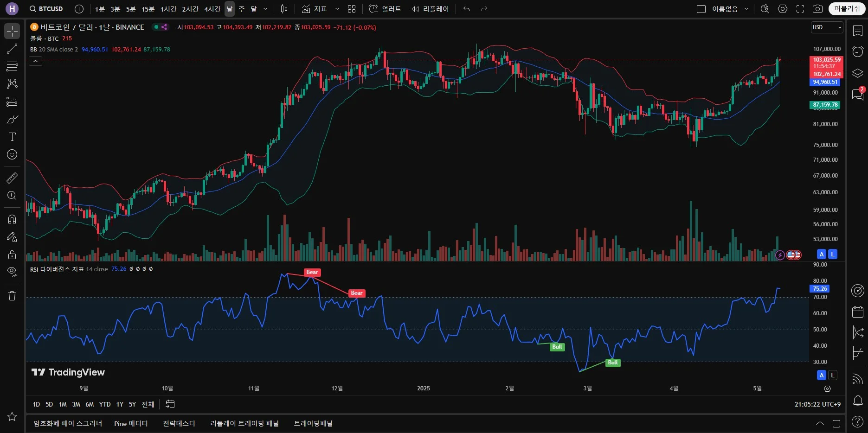Collapse the indicator legend chevron

(35, 61)
